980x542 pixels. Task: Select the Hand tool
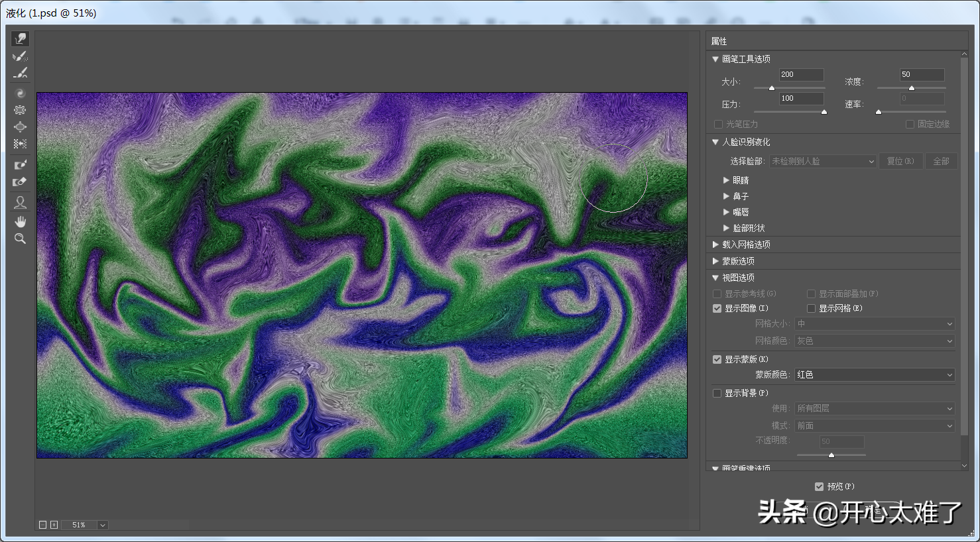tap(20, 221)
